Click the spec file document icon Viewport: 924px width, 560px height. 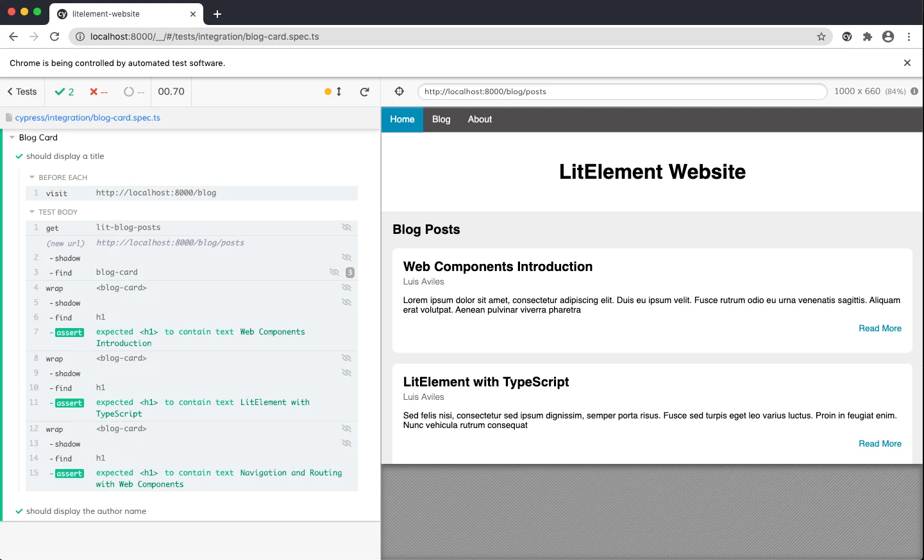click(x=8, y=117)
